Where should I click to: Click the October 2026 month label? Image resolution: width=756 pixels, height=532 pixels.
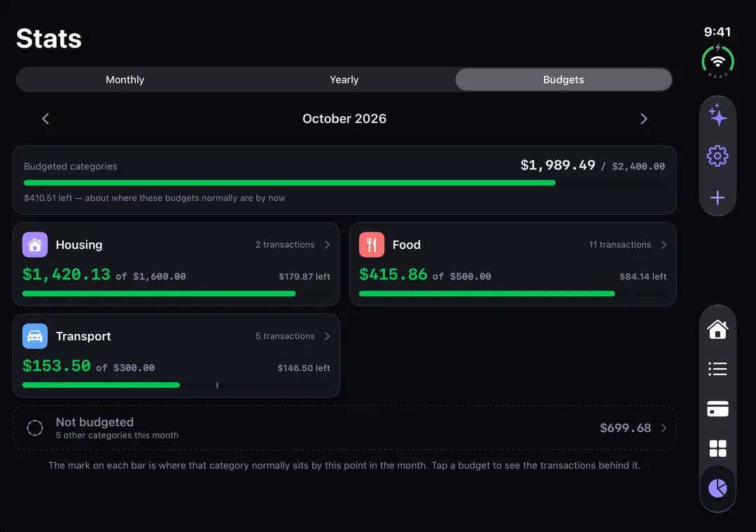tap(344, 119)
